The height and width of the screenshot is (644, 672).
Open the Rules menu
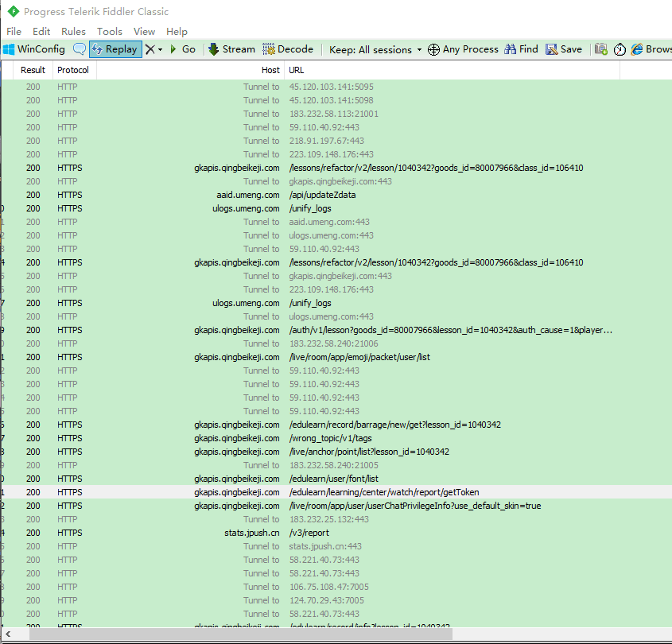point(73,31)
